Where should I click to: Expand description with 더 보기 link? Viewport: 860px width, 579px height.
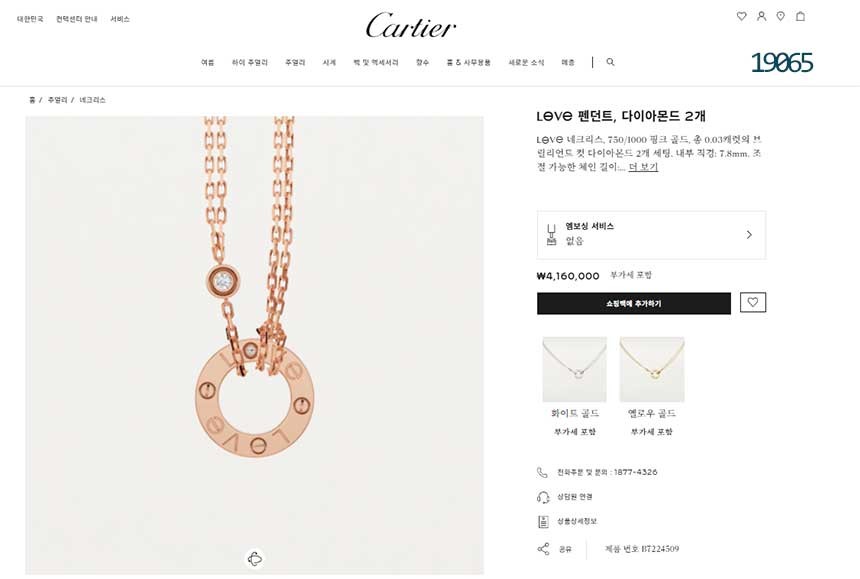(x=643, y=167)
